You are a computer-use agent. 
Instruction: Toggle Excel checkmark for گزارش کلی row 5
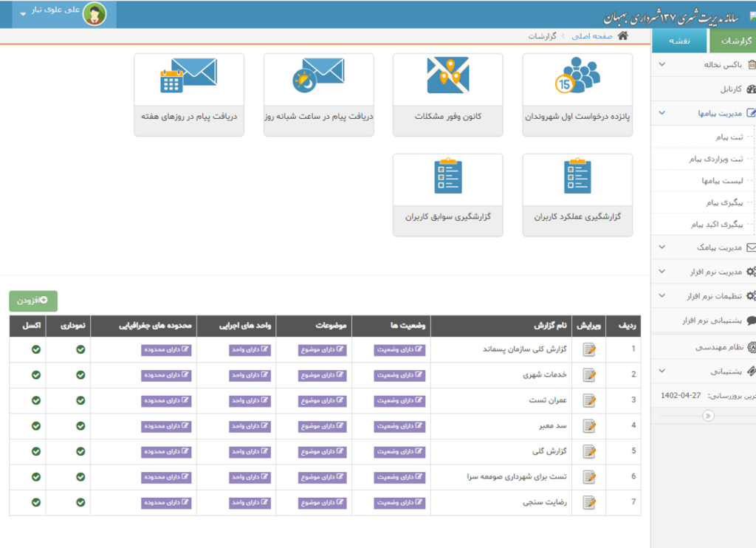point(35,451)
